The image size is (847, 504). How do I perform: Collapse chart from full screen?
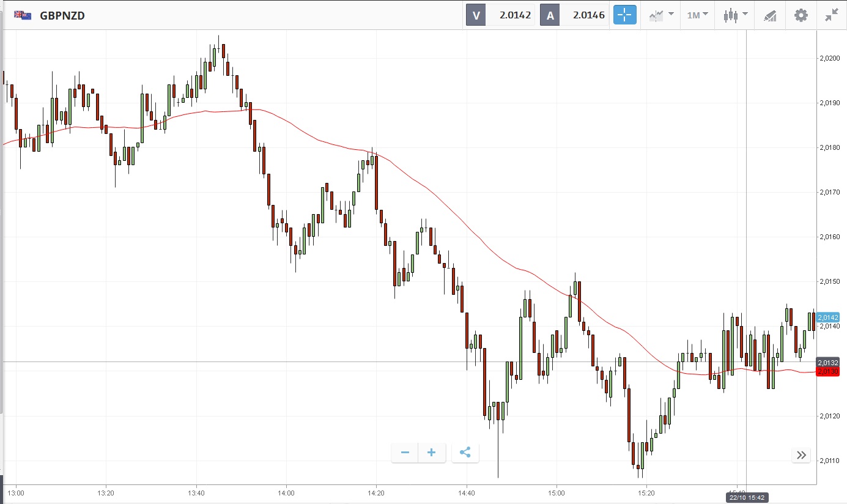click(x=831, y=15)
